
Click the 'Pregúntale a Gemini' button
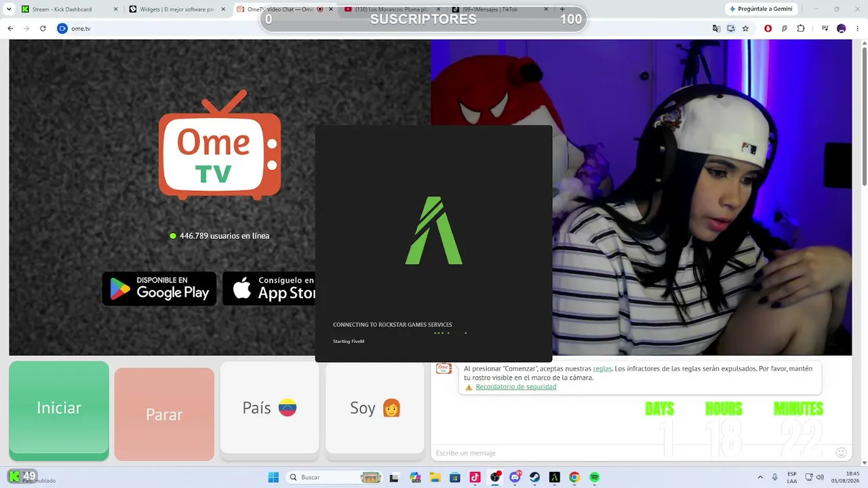(x=761, y=9)
